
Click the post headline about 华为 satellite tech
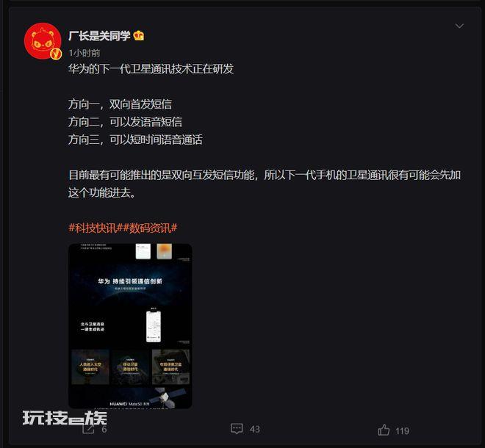click(x=151, y=69)
